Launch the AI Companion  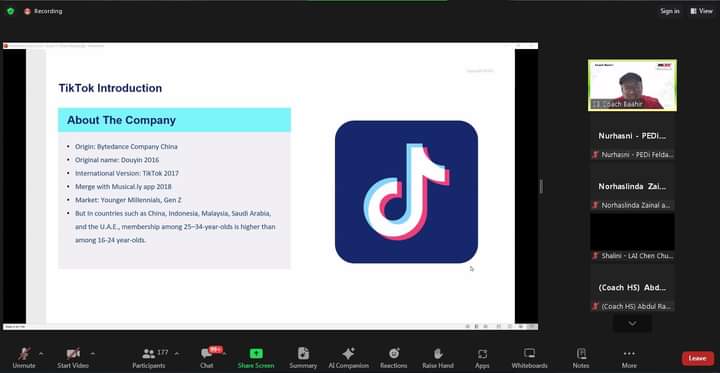tap(349, 358)
